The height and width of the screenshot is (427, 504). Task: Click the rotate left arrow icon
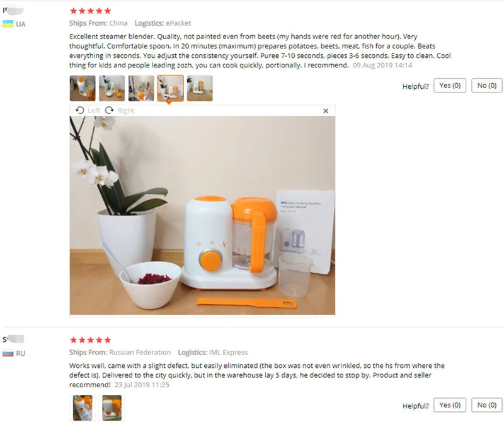point(80,110)
